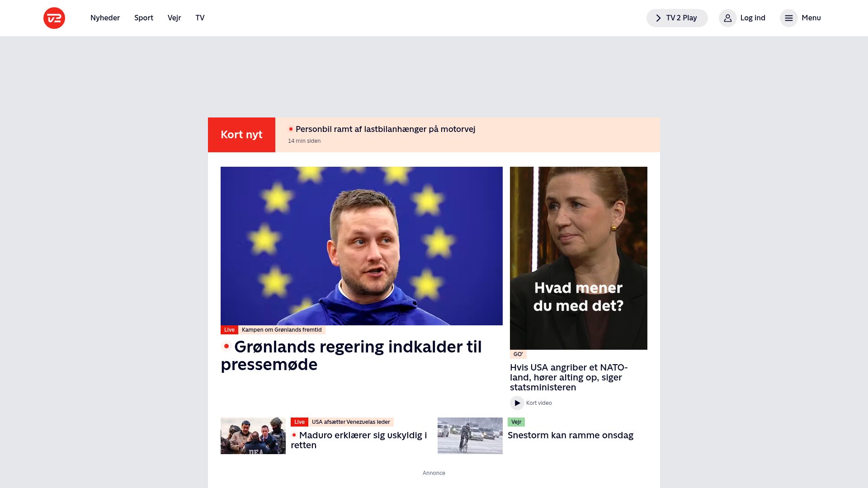868x488 pixels.
Task: Open Grønlands regering indkalder til pressemøde article
Action: [x=351, y=356]
